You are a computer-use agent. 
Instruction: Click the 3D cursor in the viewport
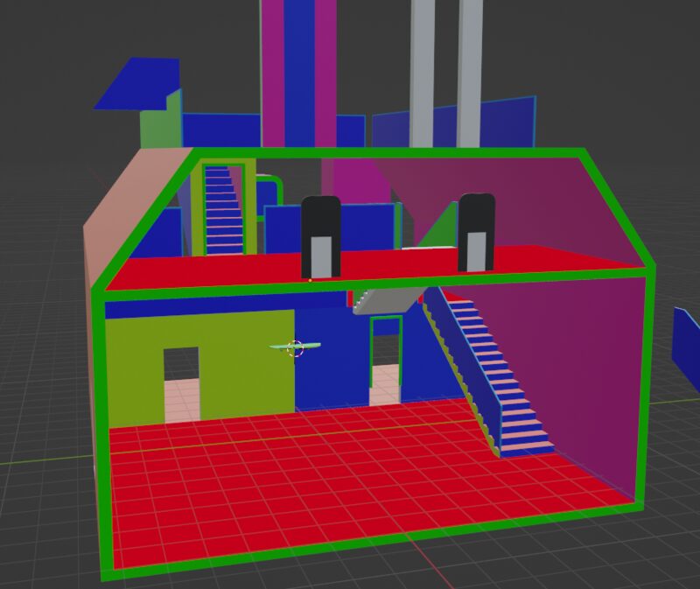point(295,348)
